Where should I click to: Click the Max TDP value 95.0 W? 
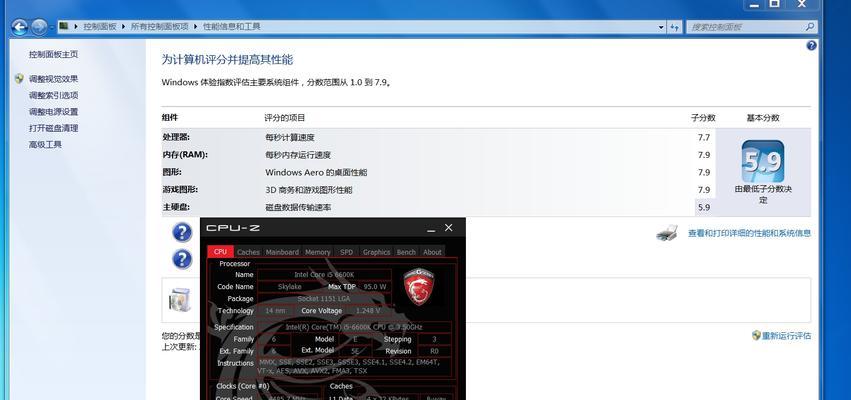click(x=374, y=287)
